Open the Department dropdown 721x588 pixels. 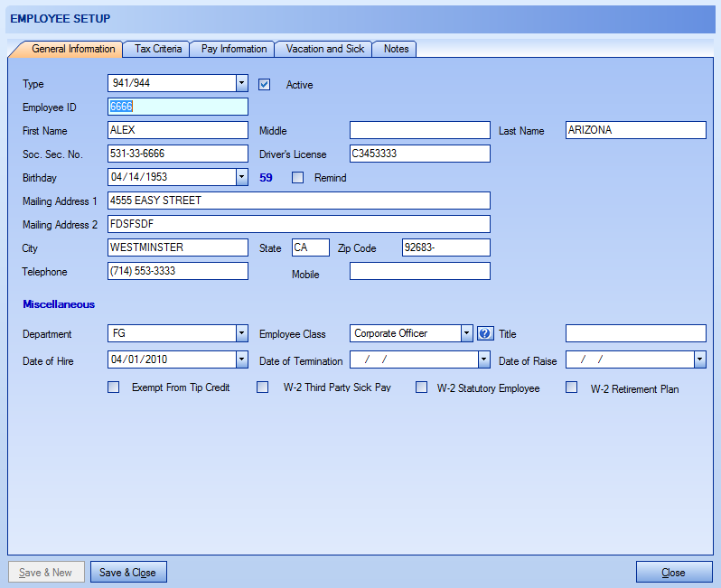point(241,333)
